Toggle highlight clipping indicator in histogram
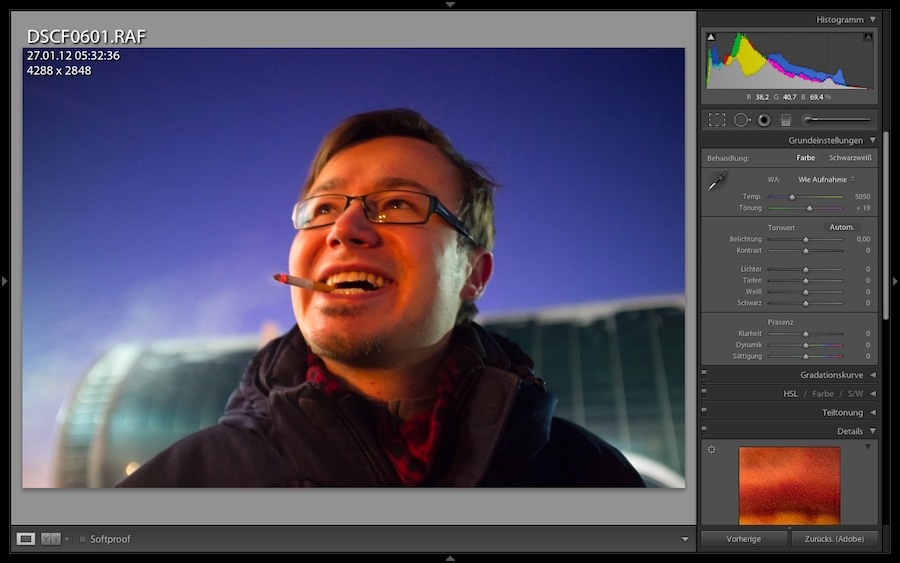Image resolution: width=900 pixels, height=563 pixels. pyautogui.click(x=867, y=38)
